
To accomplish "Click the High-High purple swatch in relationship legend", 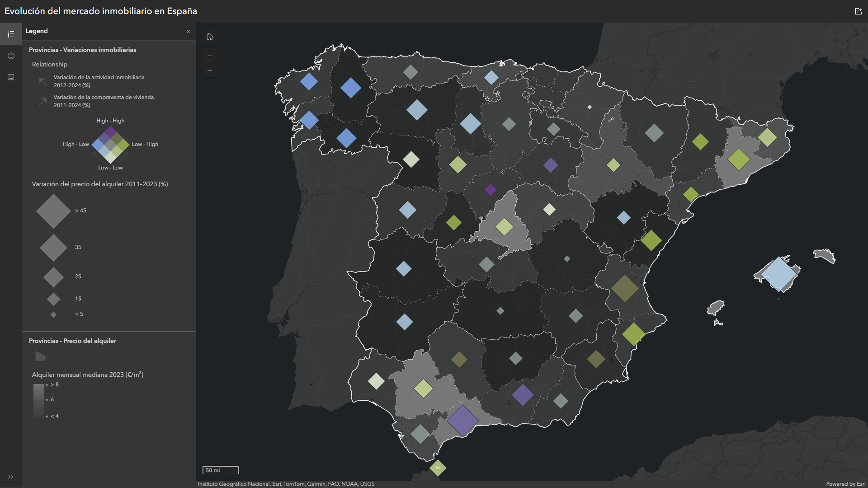I will tap(110, 131).
